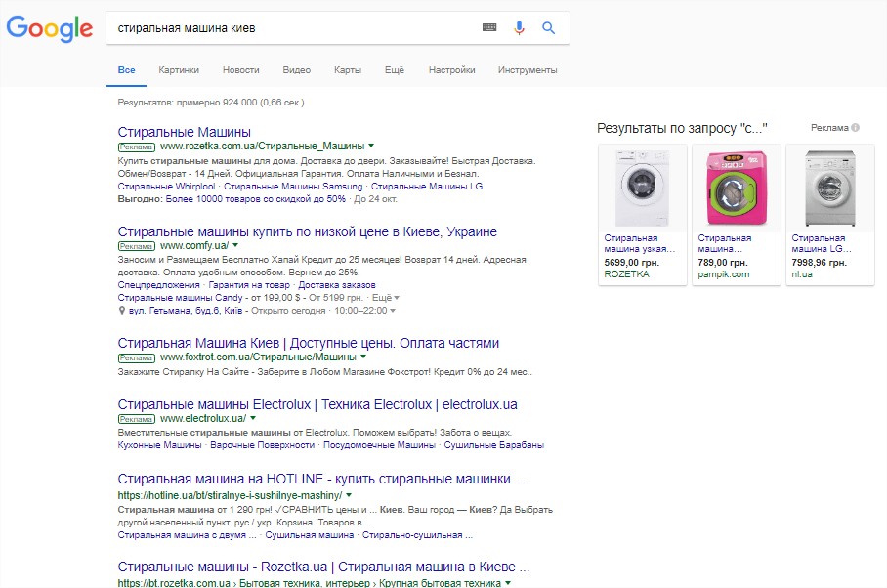
Task: Click Стиральная машина узкая product title
Action: pyautogui.click(x=639, y=243)
